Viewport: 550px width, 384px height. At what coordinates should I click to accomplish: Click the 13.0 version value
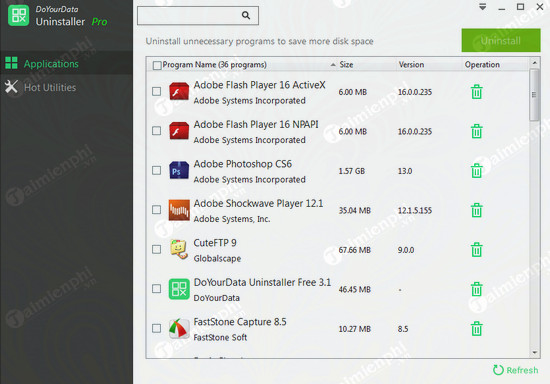(405, 171)
